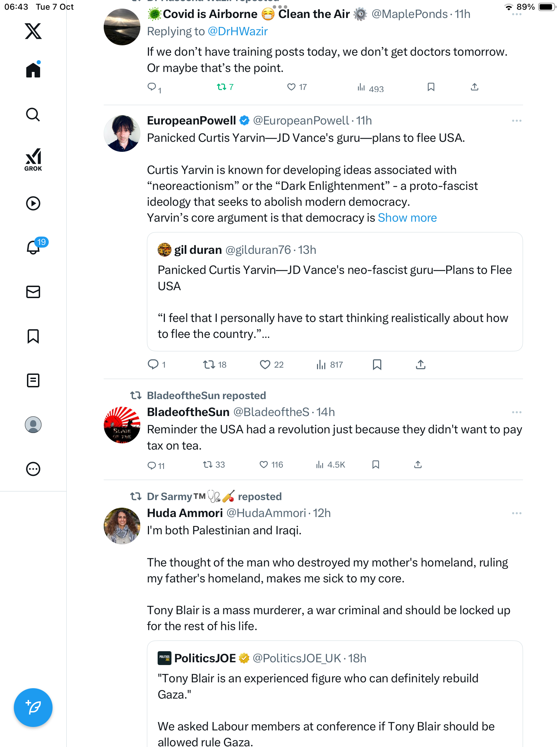Bookmark the BladeoftheSun tea tax post
This screenshot has width=560, height=747.
376,464
